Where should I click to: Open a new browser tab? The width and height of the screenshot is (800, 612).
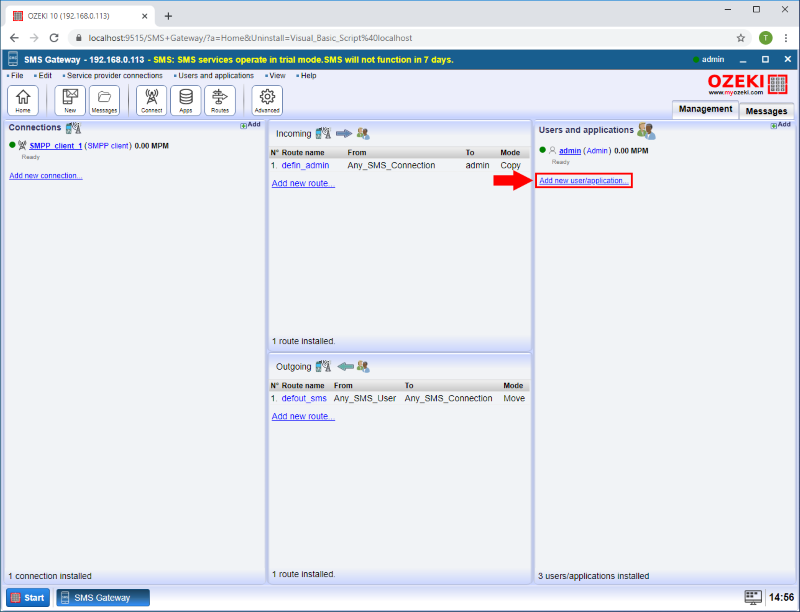168,16
